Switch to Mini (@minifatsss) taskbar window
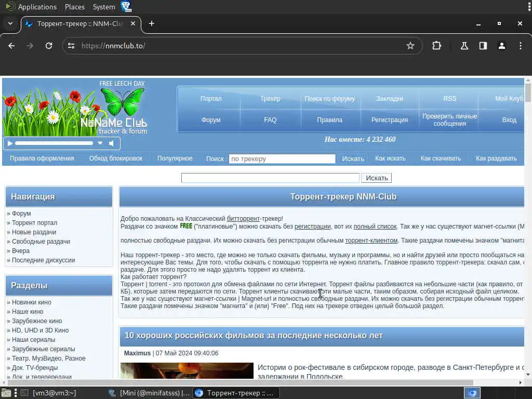The height and width of the screenshot is (399, 532). point(149,393)
